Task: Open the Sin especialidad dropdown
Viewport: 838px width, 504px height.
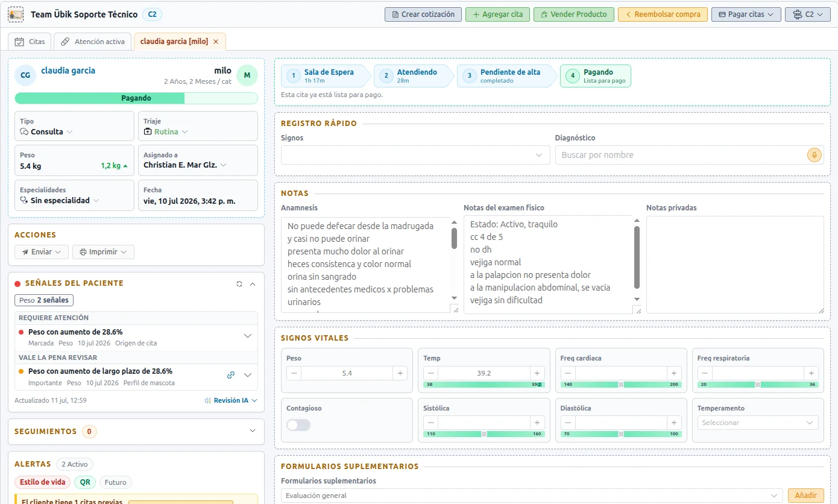Action: point(60,200)
